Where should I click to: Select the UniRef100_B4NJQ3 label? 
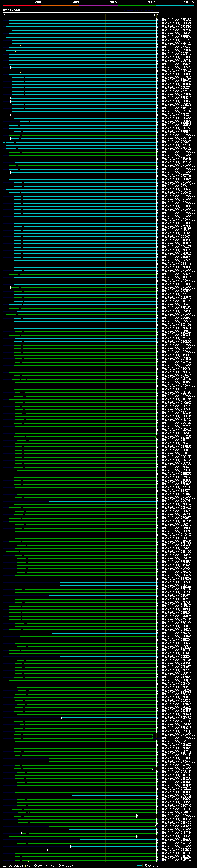click(x=176, y=551)
